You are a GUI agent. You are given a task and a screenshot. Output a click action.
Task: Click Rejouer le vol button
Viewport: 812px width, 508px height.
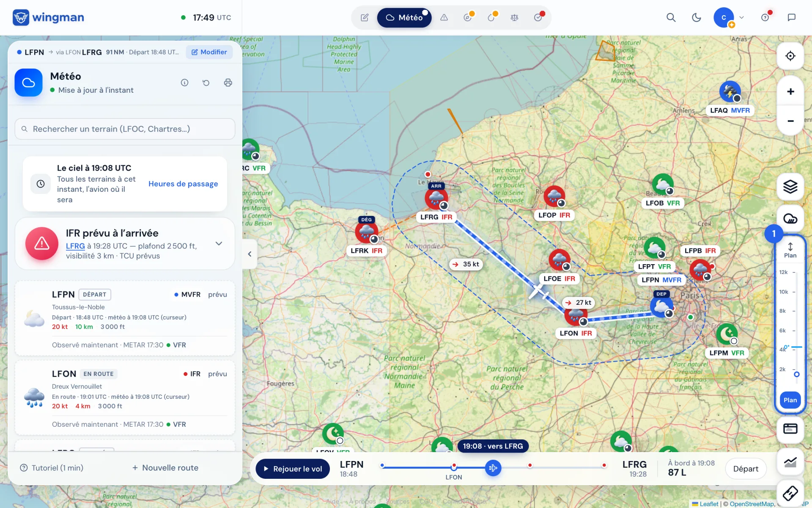point(293,469)
